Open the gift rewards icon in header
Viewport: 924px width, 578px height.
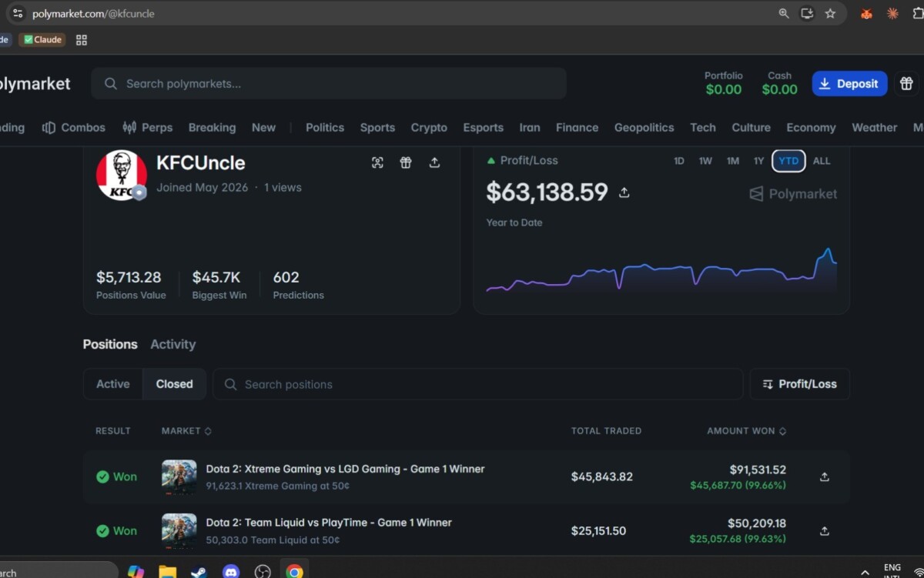point(906,84)
